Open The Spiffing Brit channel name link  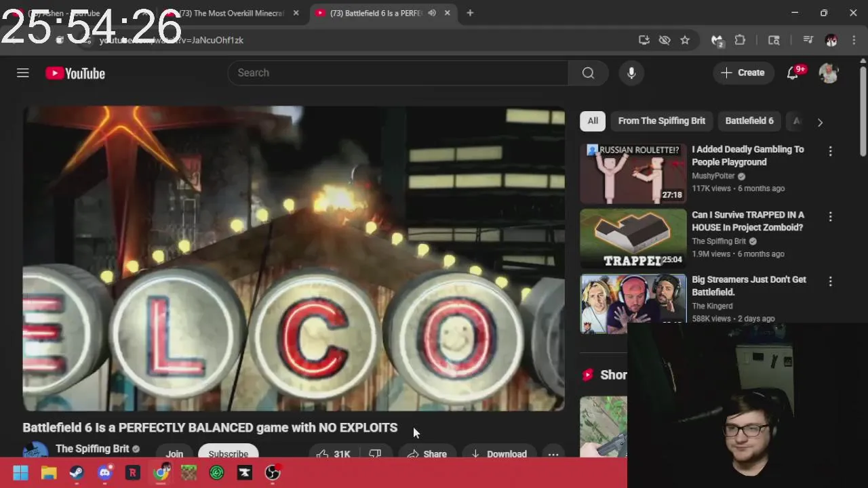(92, 449)
